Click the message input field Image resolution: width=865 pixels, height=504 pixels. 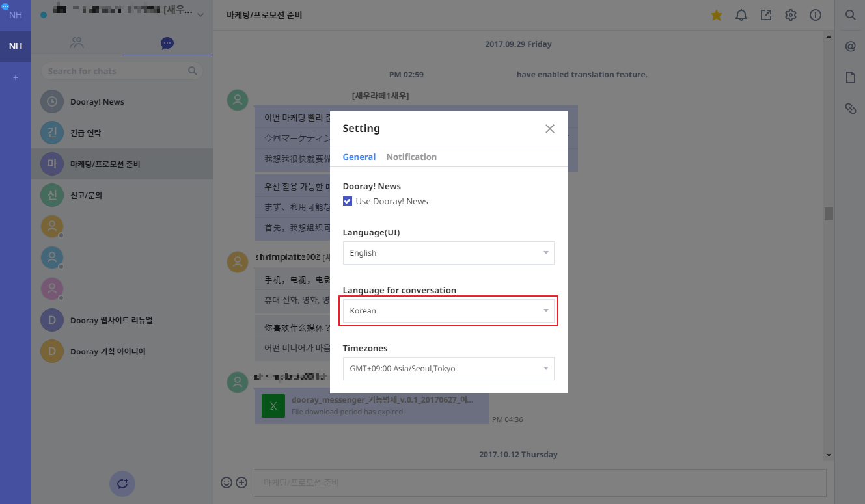(x=540, y=483)
